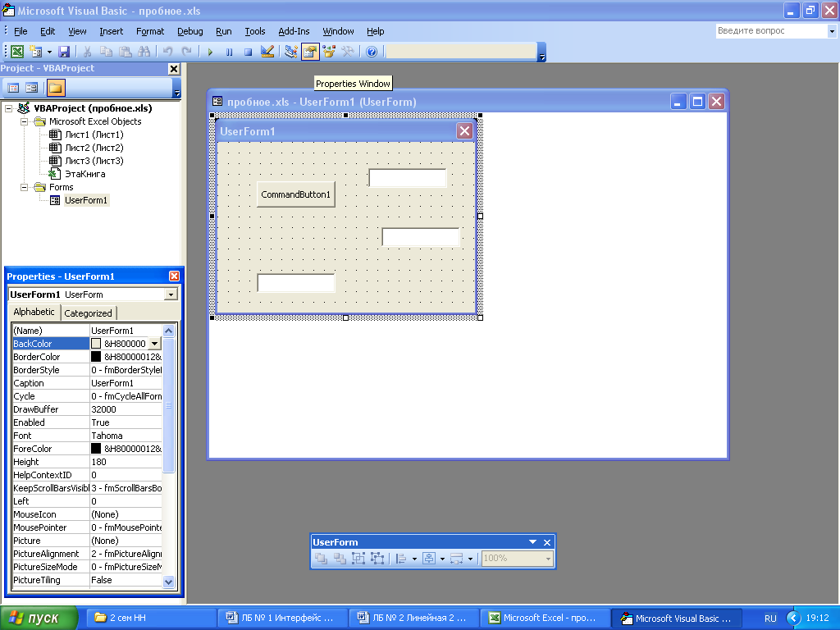Click Ungroup icon in UserForm toolbar
Image resolution: width=840 pixels, height=630 pixels.
[x=377, y=558]
